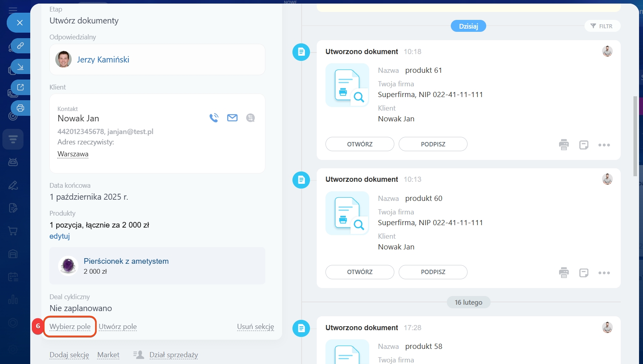
Task: Click author avatar on the 10:13 entry
Action: [x=607, y=179]
